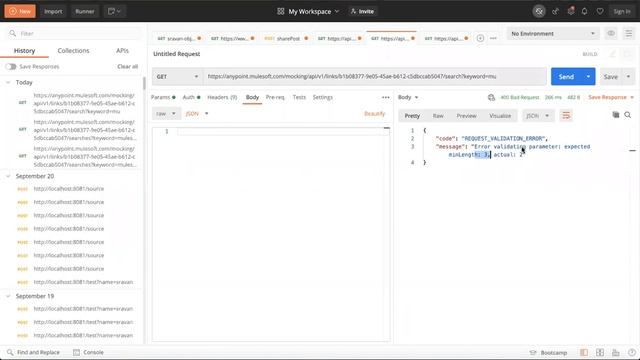This screenshot has width=640, height=360.
Task: Search the response with magnifier icon
Action: pos(628,115)
